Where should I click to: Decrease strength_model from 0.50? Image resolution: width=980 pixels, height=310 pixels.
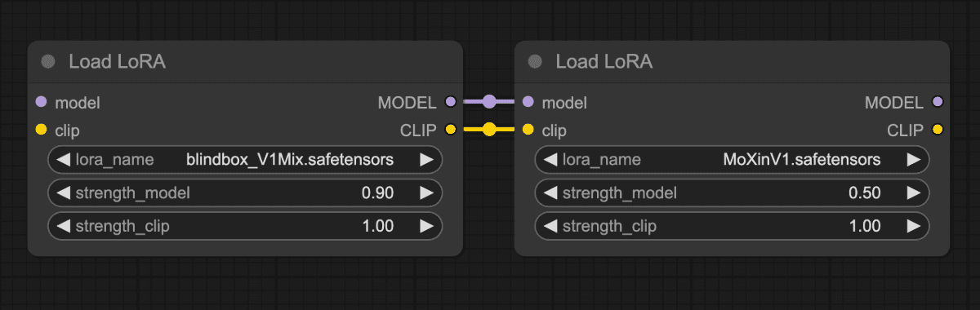pos(550,193)
